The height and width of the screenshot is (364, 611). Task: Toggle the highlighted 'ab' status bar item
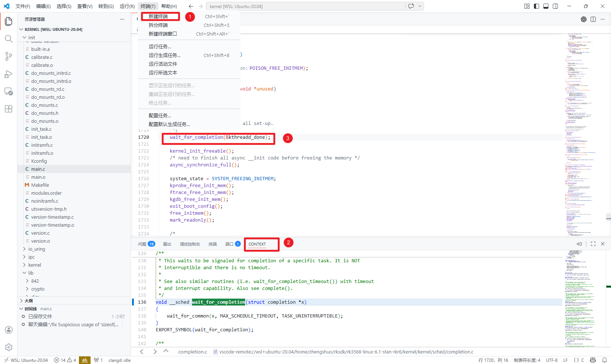coord(84,360)
